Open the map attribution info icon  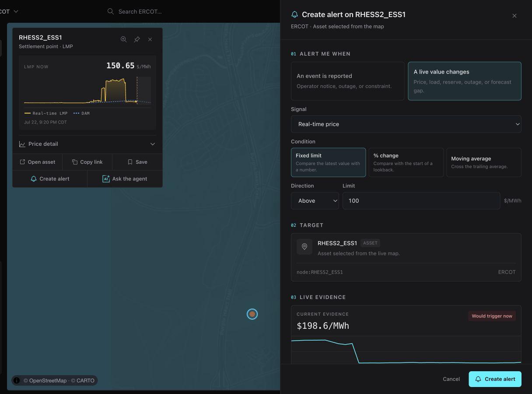pyautogui.click(x=17, y=380)
